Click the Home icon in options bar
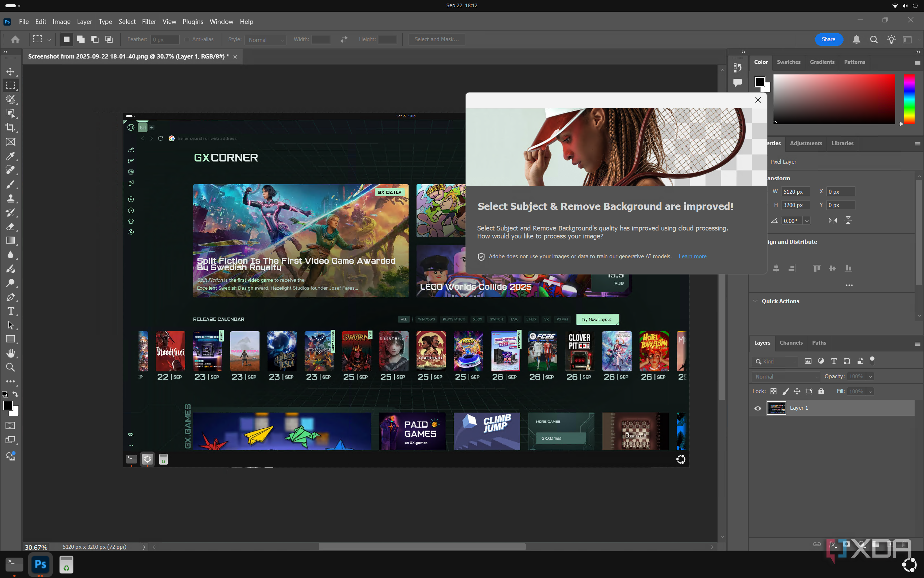Screen dimensions: 924x578 [x=15, y=39]
